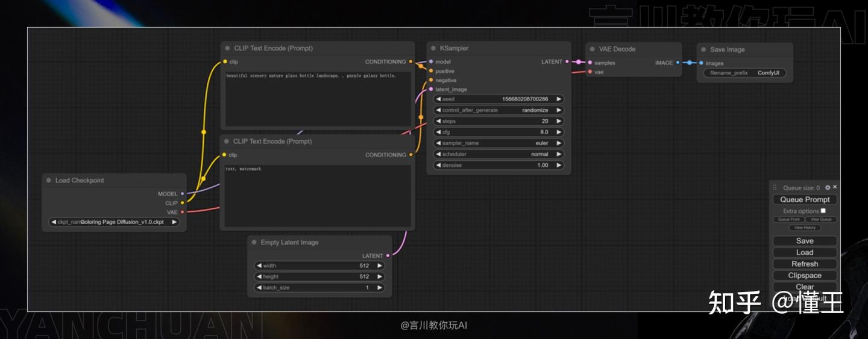Increase batch_size with the right arrow
The width and height of the screenshot is (868, 339).
tap(380, 288)
